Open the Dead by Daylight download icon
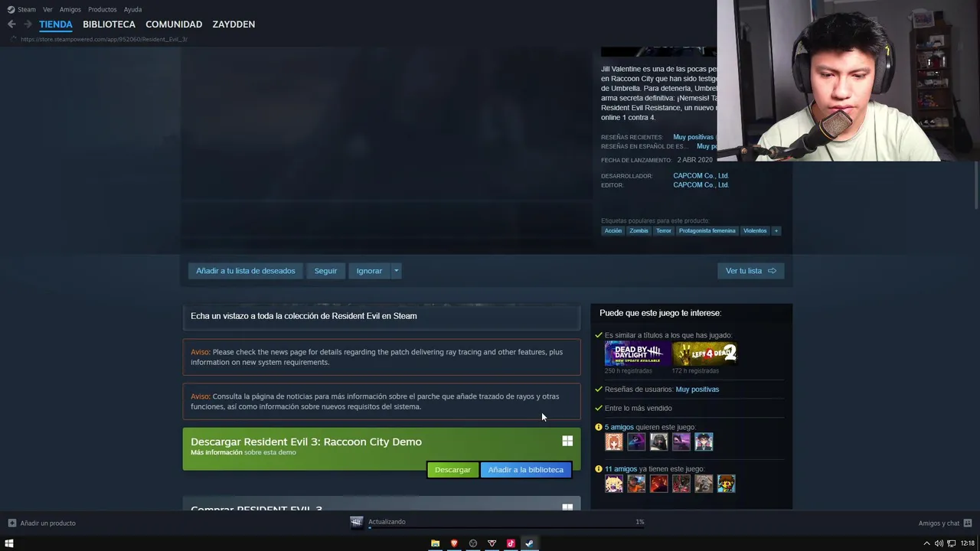Image resolution: width=980 pixels, height=551 pixels. coord(357,523)
